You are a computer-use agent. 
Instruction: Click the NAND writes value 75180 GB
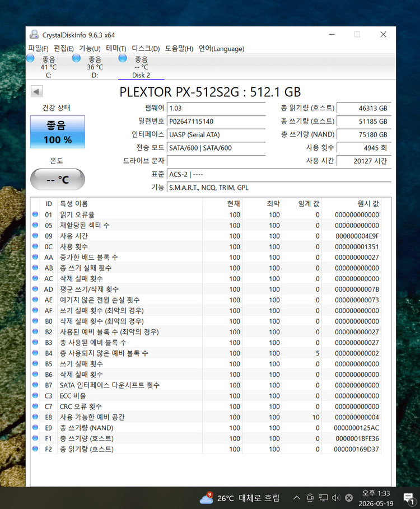364,134
